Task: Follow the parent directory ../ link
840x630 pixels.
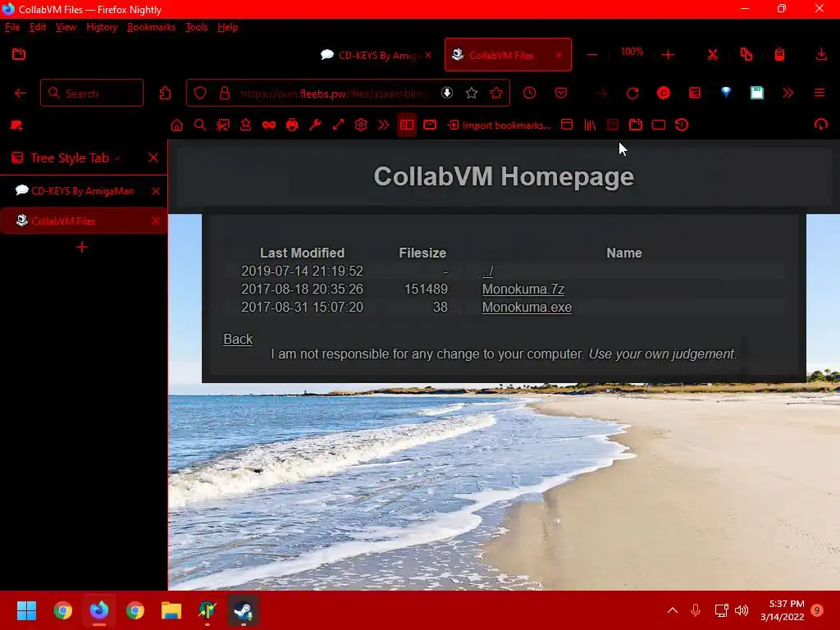Action: tap(487, 272)
